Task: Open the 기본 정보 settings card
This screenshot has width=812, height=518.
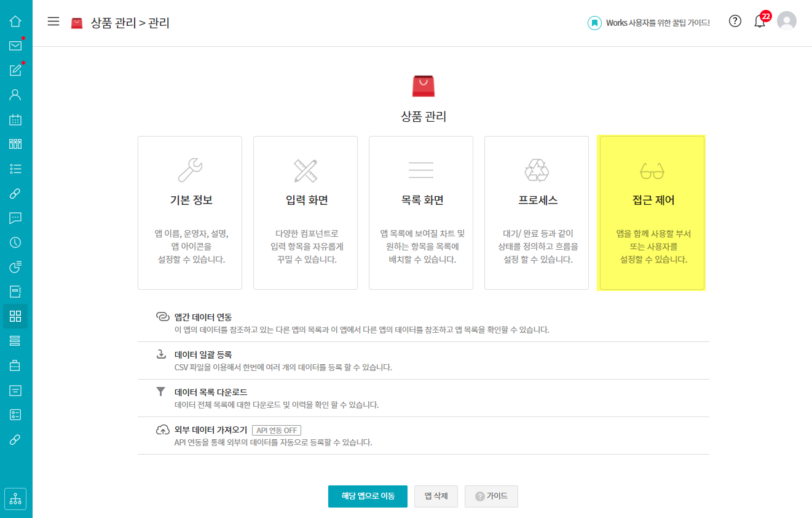Action: (x=190, y=213)
